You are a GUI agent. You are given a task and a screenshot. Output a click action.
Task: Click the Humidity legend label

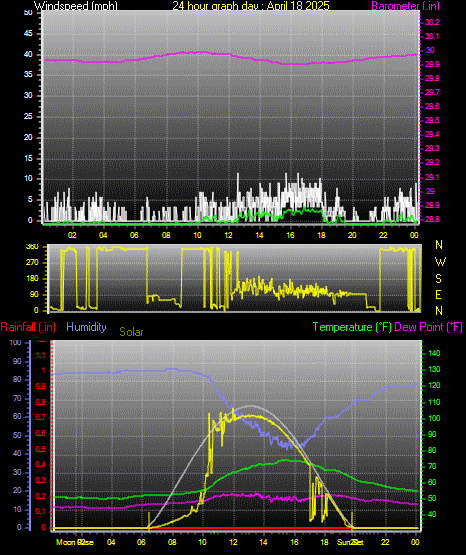[86, 327]
